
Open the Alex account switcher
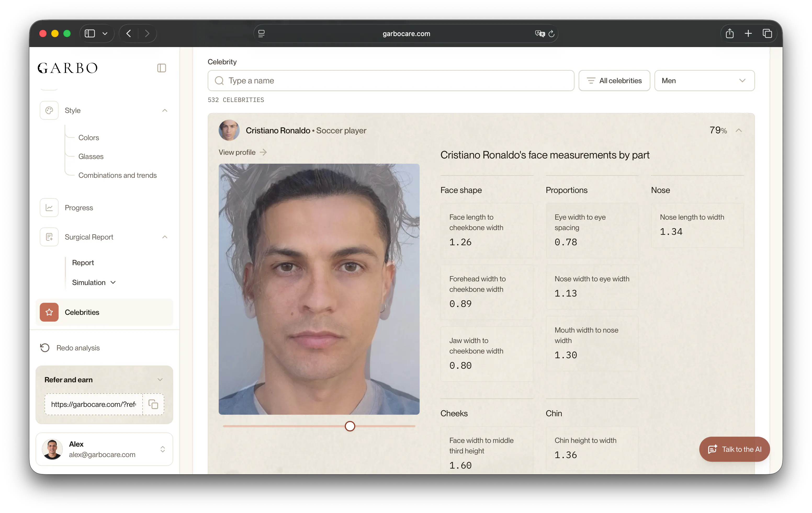tap(105, 449)
